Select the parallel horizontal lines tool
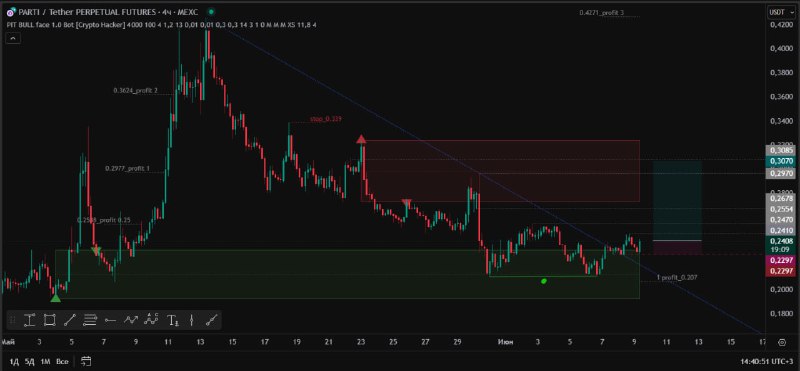Viewport: 800px width, 371px height. 90,320
